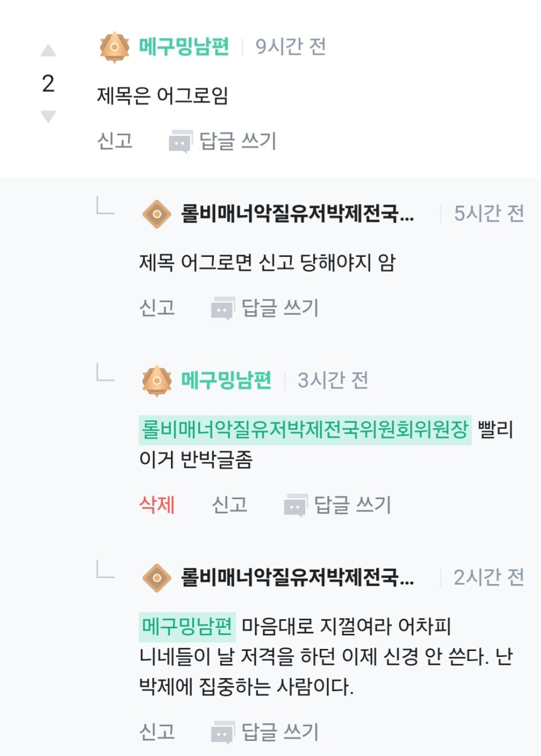The image size is (541, 756).
Task: Upvote the top comment by 메구밍남편
Action: (x=48, y=51)
